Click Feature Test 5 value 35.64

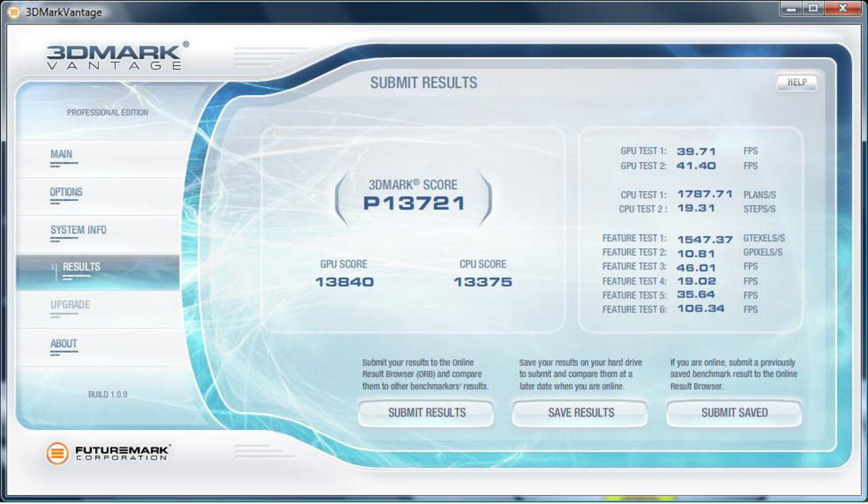[x=697, y=295]
